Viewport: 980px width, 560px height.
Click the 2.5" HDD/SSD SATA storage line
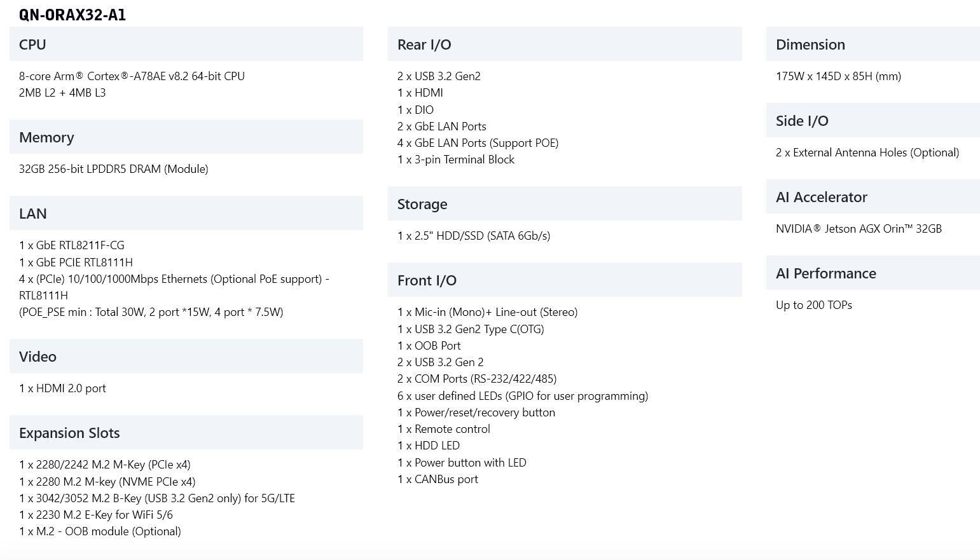pos(474,236)
